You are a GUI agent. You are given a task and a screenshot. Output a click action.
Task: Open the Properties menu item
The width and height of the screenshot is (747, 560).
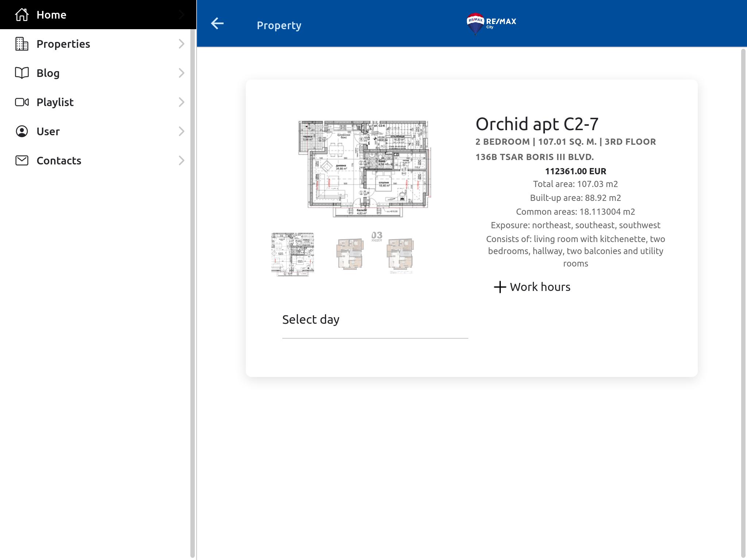point(95,44)
